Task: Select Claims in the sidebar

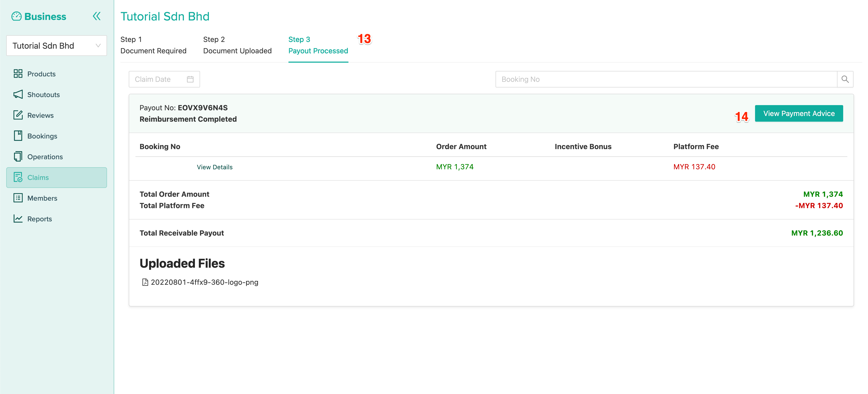Action: click(x=56, y=177)
